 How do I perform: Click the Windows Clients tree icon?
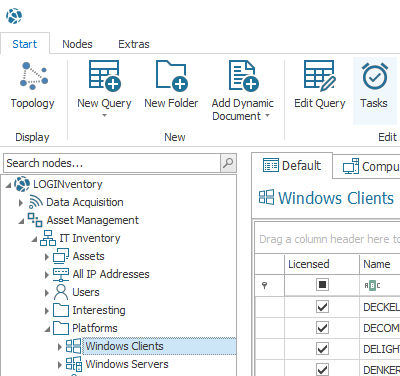[x=73, y=346]
